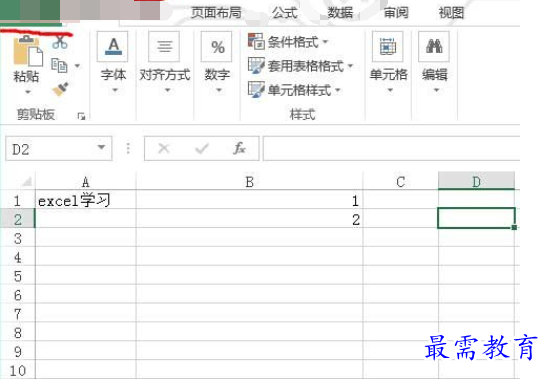Expand the 字体 group dropdown arrow
Viewport: 546px width, 379px height.
115,90
